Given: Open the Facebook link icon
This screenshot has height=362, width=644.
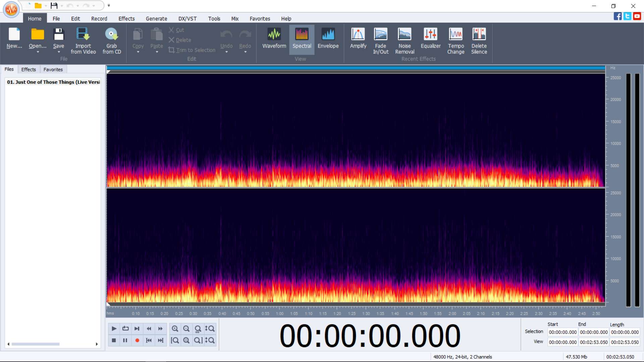Looking at the screenshot, I should click(x=618, y=16).
